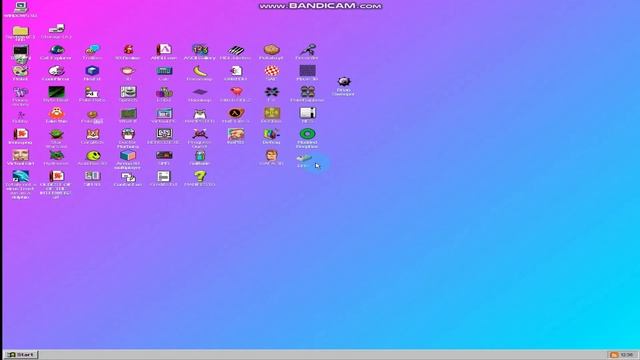Open the Manifesto yellow question mark icon
This screenshot has height=360, width=640.
(200, 176)
